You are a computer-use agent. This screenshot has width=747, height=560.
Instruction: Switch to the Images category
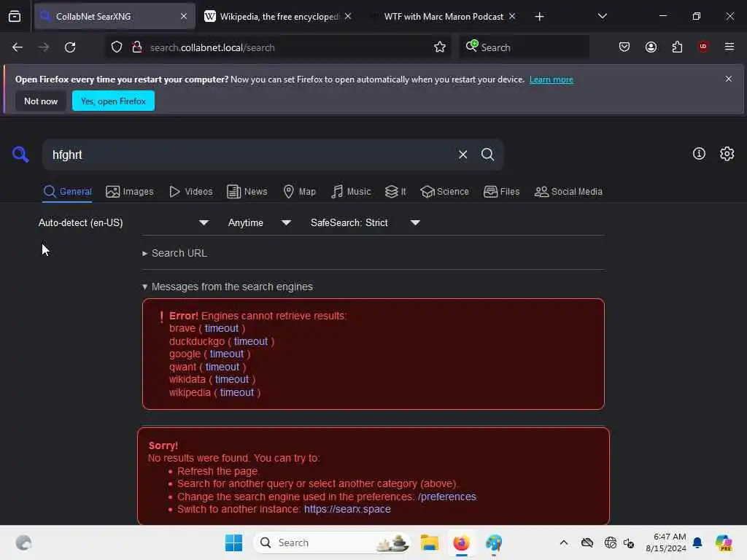(130, 192)
